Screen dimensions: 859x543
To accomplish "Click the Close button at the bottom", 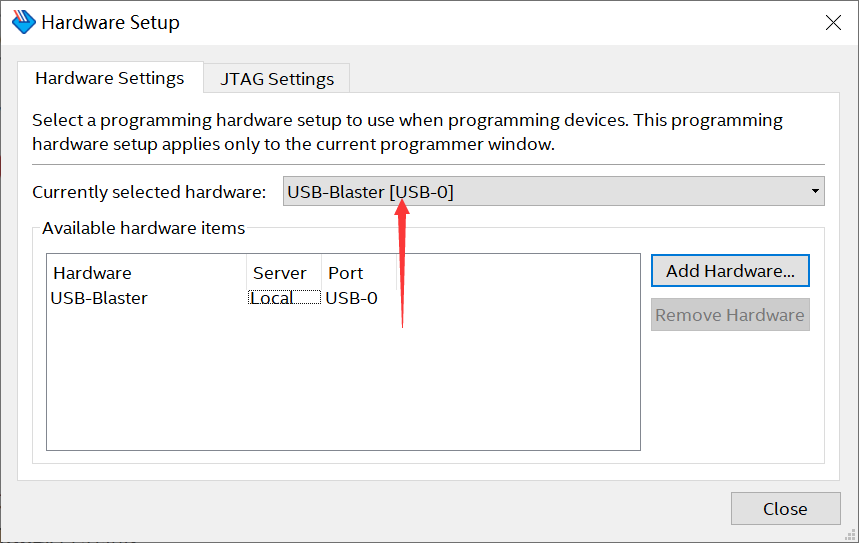I will (x=785, y=509).
